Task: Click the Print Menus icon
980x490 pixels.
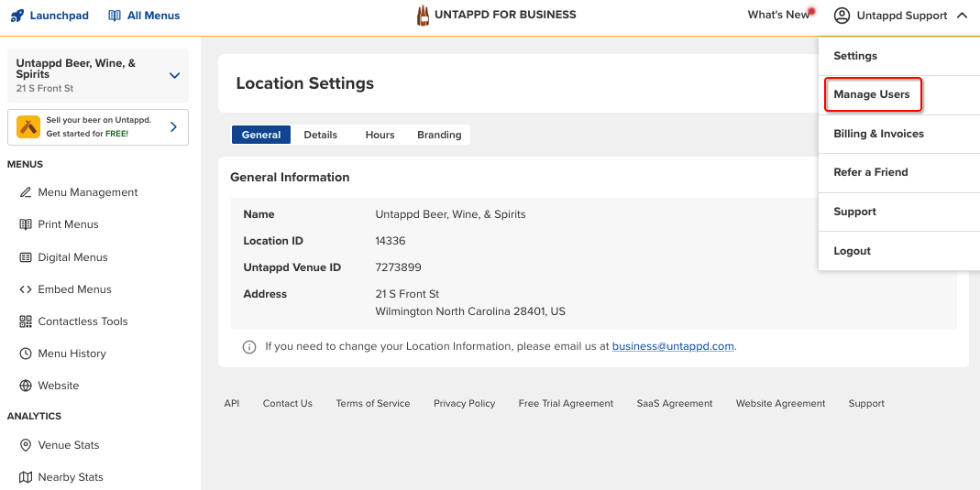Action: [x=26, y=224]
